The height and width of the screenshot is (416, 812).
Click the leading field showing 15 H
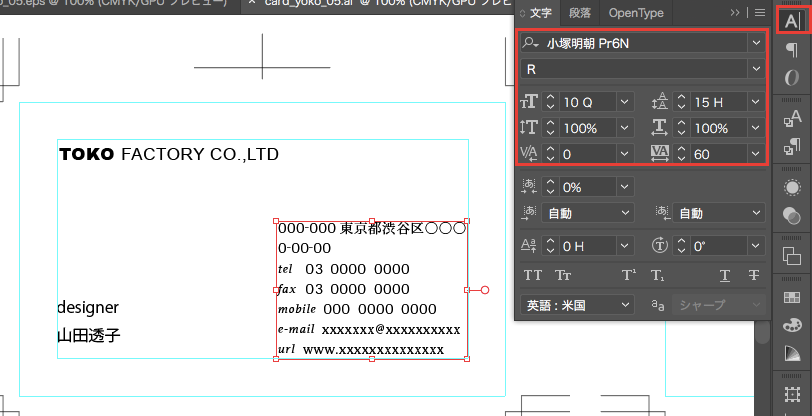click(714, 102)
